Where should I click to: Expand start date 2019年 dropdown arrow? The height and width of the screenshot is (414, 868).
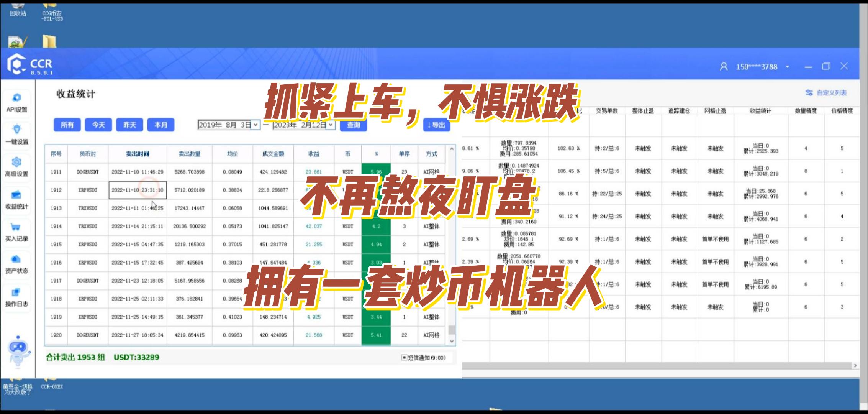pyautogui.click(x=255, y=125)
